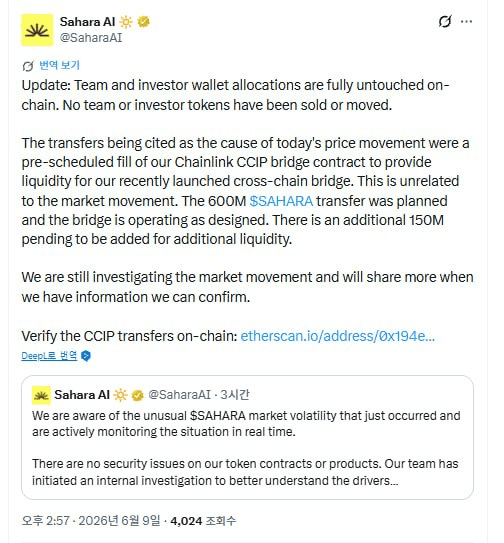Open quoted tweet's small Sahara AI avatar
This screenshot has height=543, width=504.
click(x=41, y=395)
